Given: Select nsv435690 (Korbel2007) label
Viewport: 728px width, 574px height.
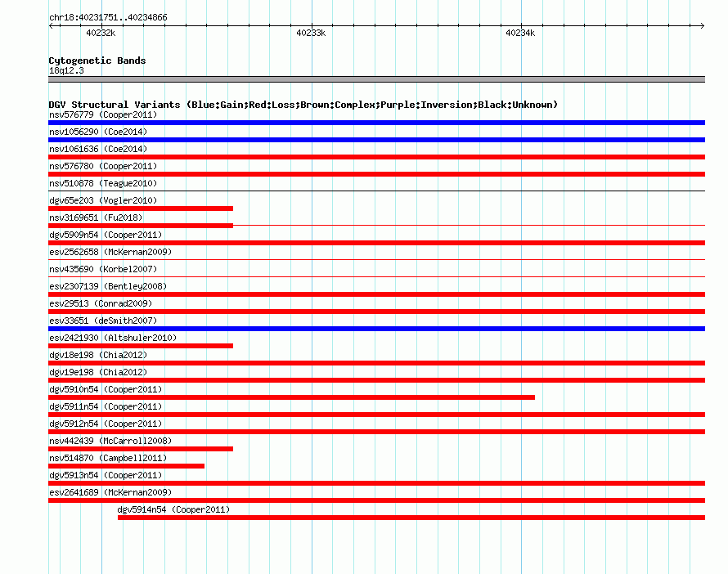Looking at the screenshot, I should pos(103,269).
